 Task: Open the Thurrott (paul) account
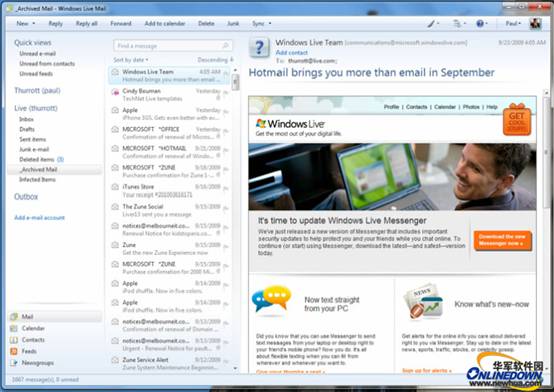click(37, 91)
